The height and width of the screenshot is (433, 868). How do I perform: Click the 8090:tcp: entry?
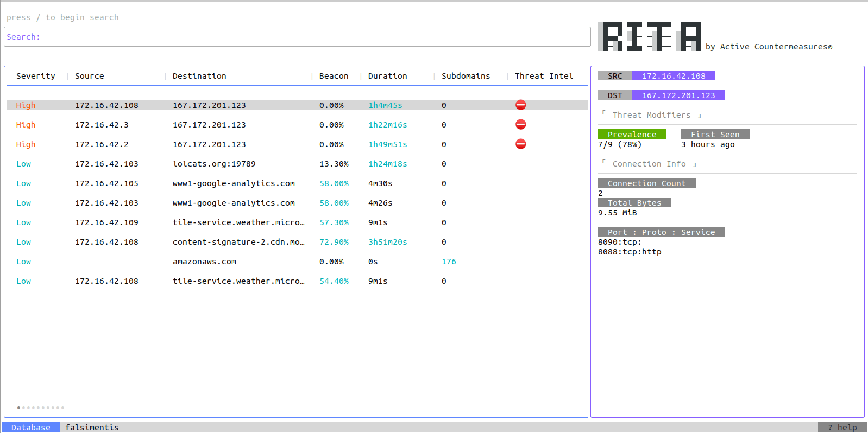(620, 242)
